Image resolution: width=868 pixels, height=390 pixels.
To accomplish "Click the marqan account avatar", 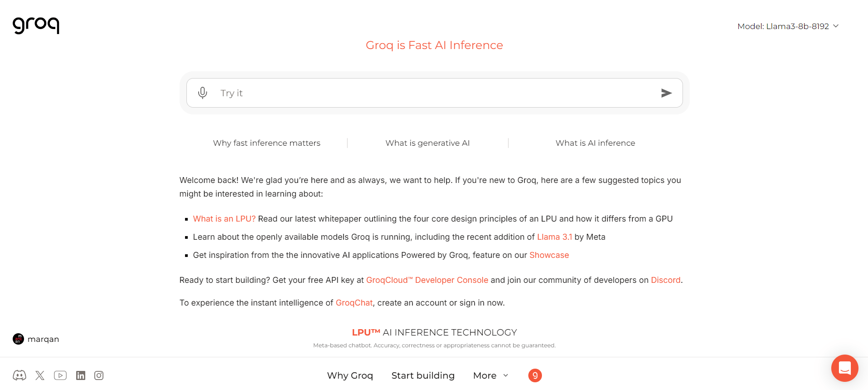I will tap(19, 339).
